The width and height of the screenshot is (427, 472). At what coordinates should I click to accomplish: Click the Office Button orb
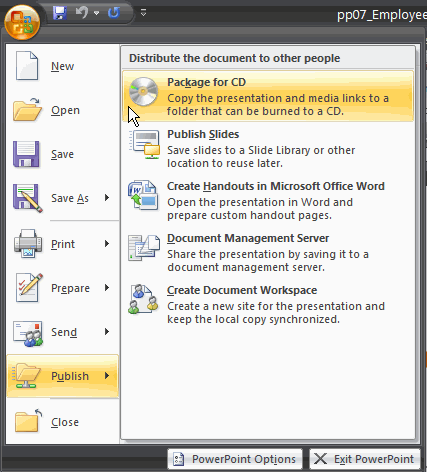(x=22, y=22)
